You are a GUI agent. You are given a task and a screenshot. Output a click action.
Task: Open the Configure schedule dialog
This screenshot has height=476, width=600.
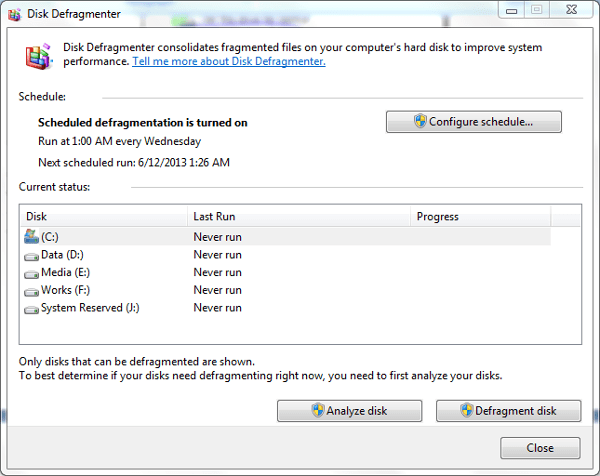click(x=474, y=122)
